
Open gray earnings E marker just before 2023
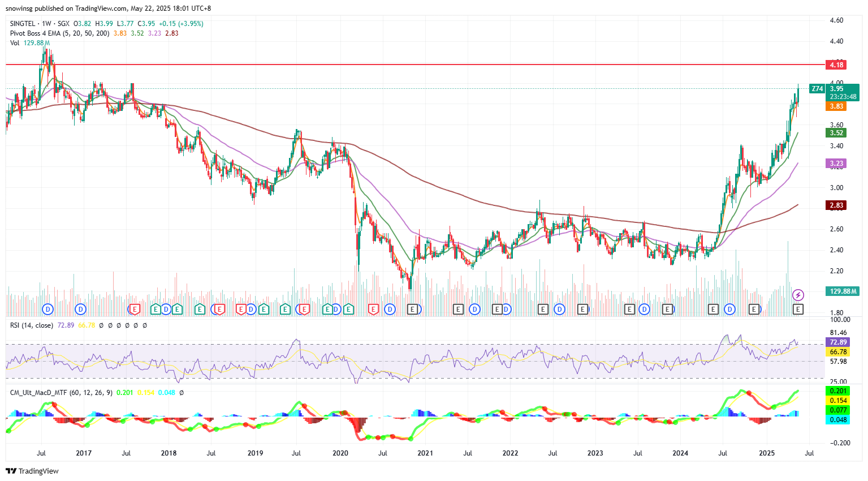click(582, 309)
